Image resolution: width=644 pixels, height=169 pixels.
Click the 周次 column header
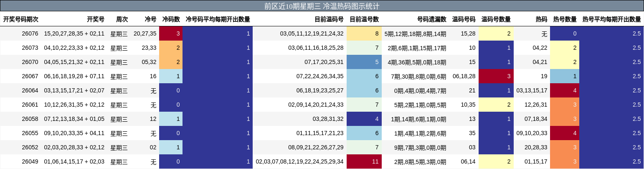(122, 19)
